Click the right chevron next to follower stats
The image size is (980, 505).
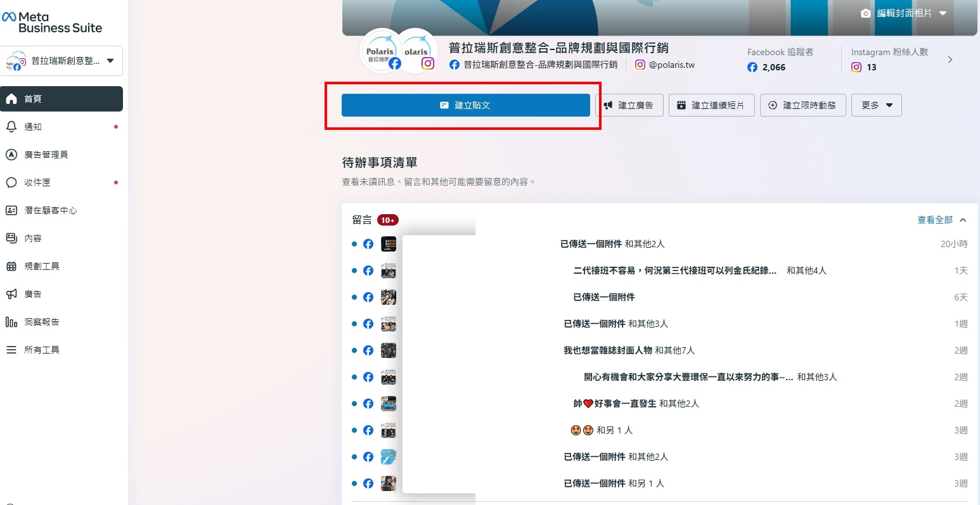(x=950, y=60)
